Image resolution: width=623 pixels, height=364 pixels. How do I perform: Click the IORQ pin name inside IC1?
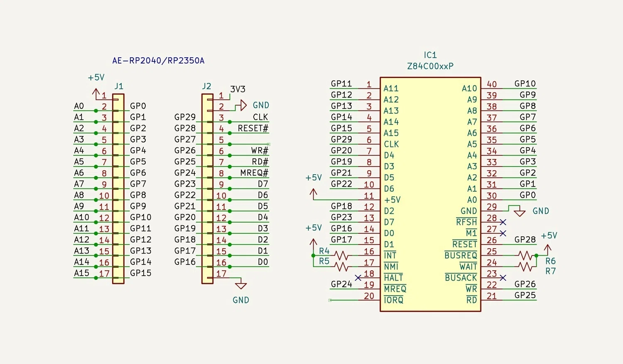tap(393, 300)
